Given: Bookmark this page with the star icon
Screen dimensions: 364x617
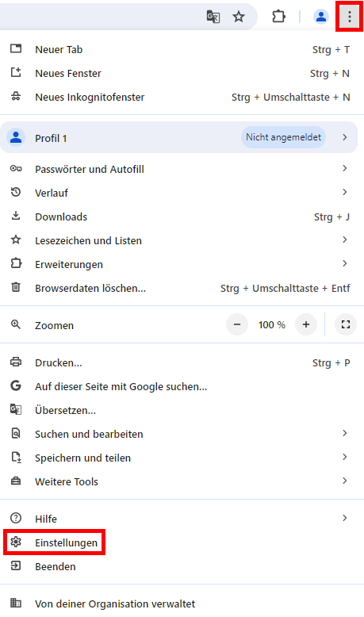Looking at the screenshot, I should 239,17.
